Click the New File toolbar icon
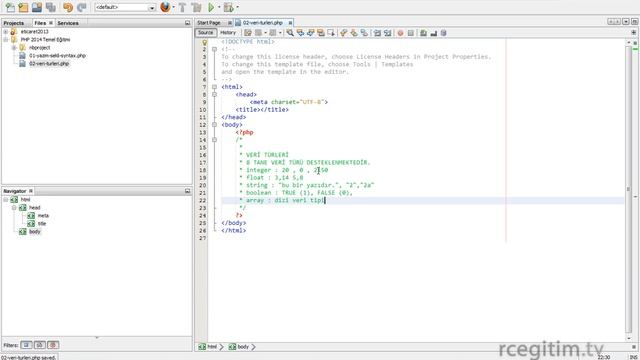640x360 pixels. tap(10, 7)
